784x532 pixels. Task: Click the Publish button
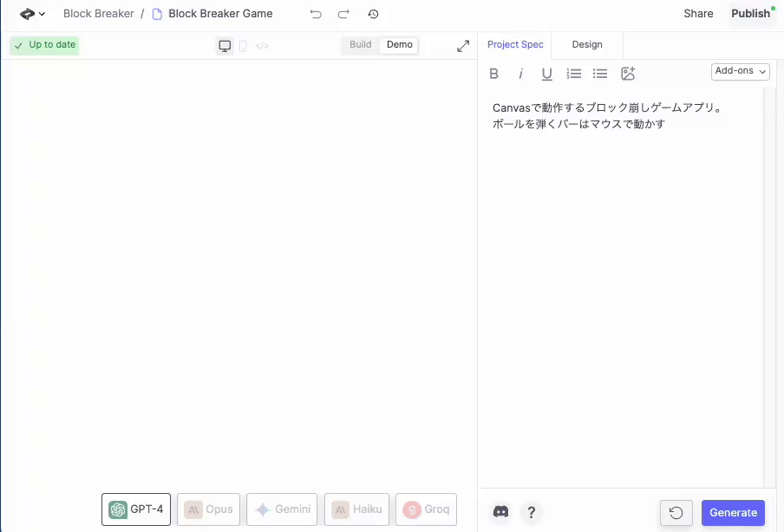[750, 14]
